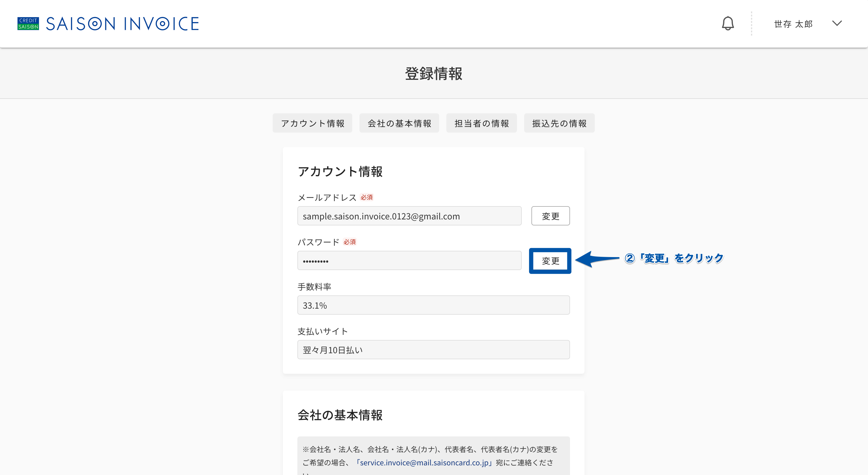Open the notification bell icon

[x=727, y=24]
